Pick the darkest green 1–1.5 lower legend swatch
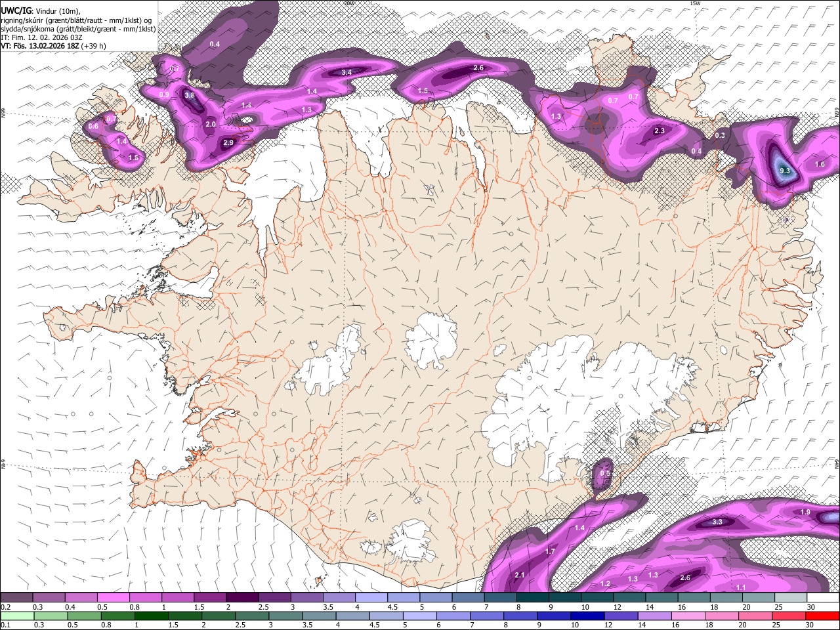The height and width of the screenshot is (630, 840). (151, 616)
